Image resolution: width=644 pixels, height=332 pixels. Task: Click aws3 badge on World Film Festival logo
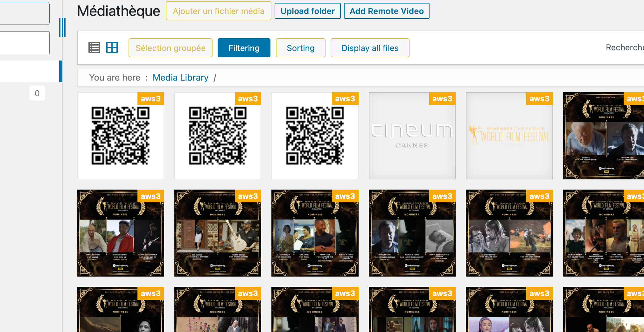pyautogui.click(x=539, y=99)
